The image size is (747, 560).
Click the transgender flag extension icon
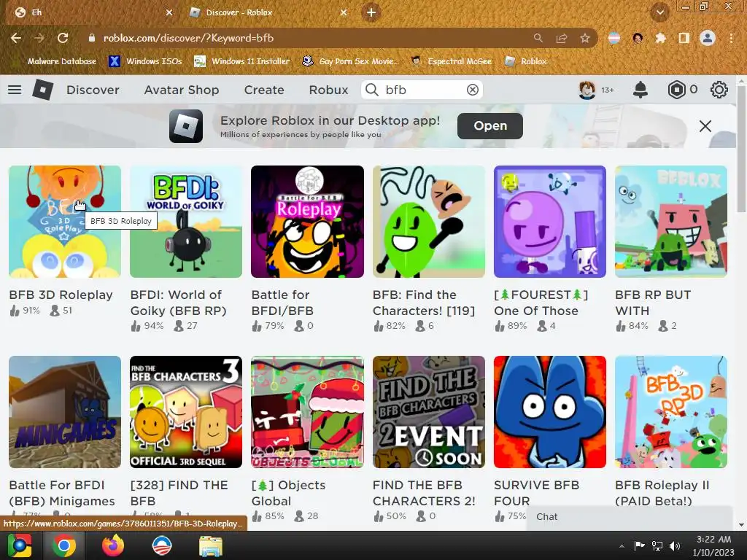tap(614, 38)
